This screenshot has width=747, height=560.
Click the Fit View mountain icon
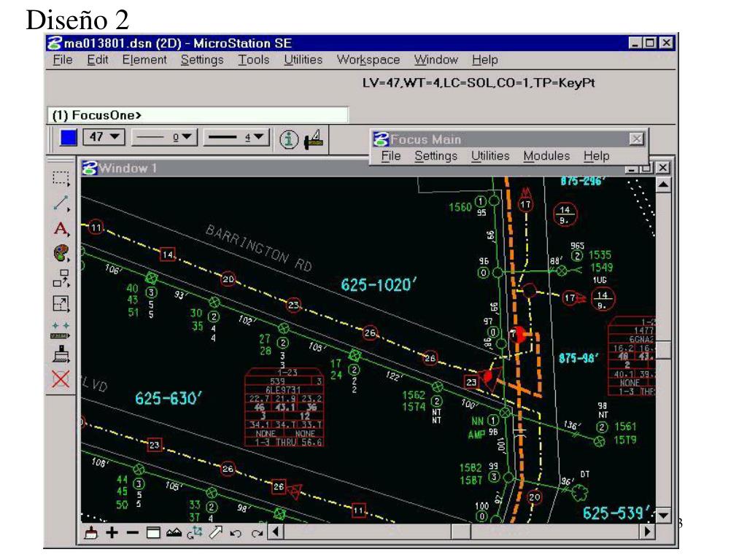pyautogui.click(x=174, y=532)
